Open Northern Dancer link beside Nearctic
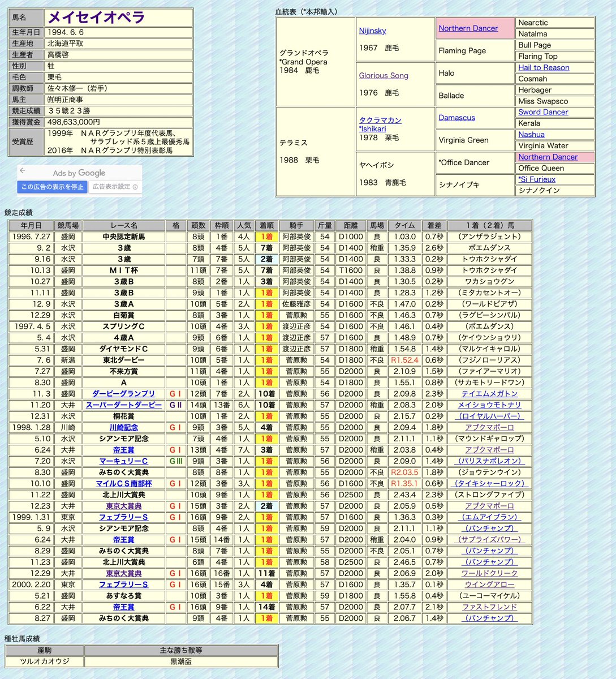Viewport: 616px width, 679px height. point(468,28)
